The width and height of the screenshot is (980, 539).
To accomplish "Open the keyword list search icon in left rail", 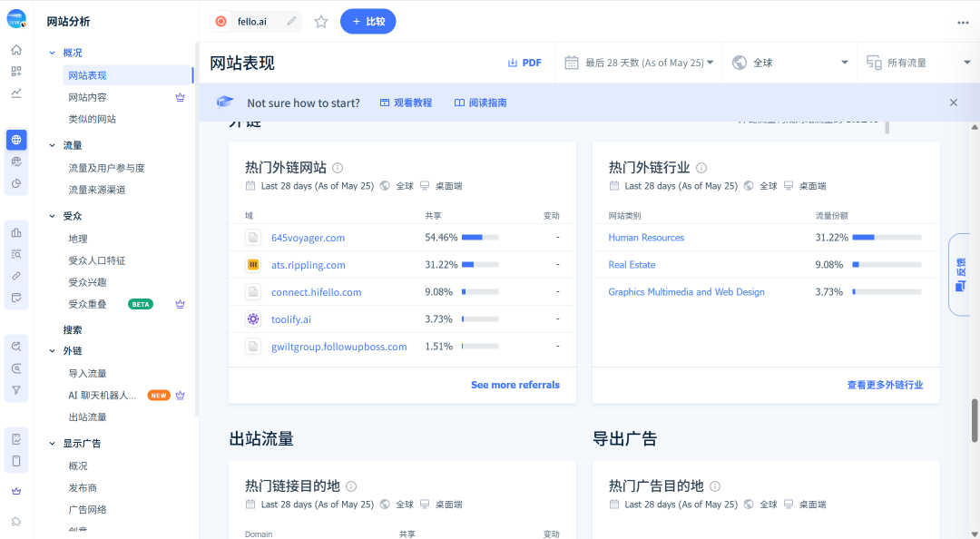I will [16, 254].
